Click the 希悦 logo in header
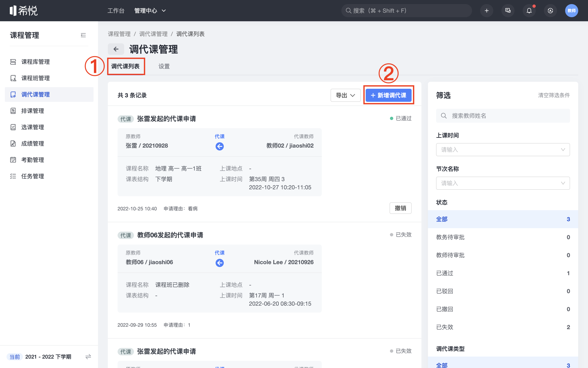The width and height of the screenshot is (588, 368). (x=23, y=10)
